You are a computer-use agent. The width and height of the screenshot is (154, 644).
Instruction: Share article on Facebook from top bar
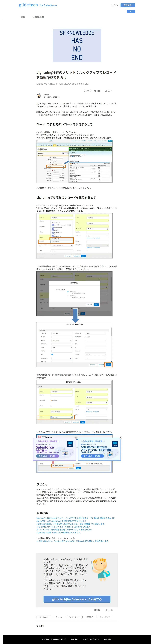(x=99, y=91)
